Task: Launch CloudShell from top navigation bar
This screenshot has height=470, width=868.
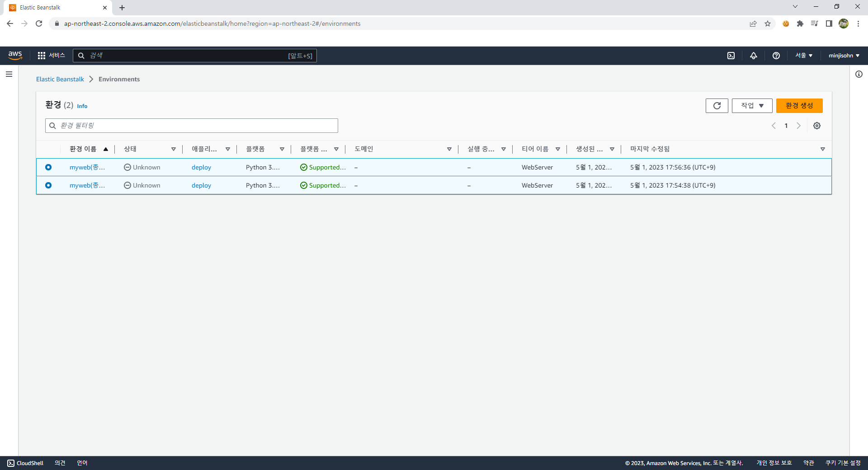Action: [x=731, y=56]
